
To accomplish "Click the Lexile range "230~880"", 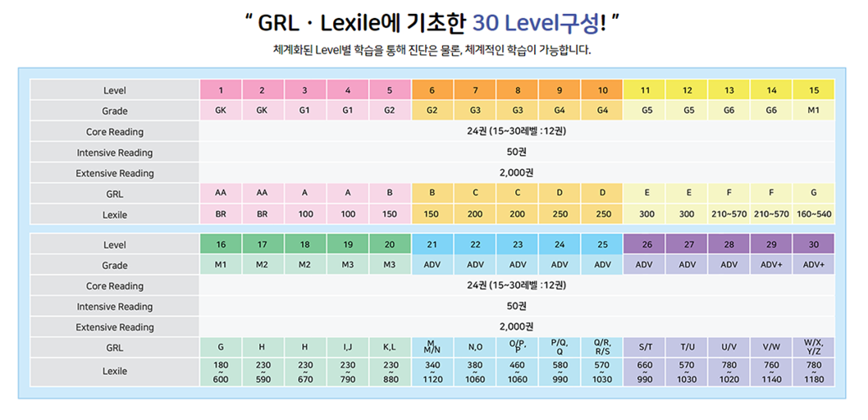I will pyautogui.click(x=391, y=372).
